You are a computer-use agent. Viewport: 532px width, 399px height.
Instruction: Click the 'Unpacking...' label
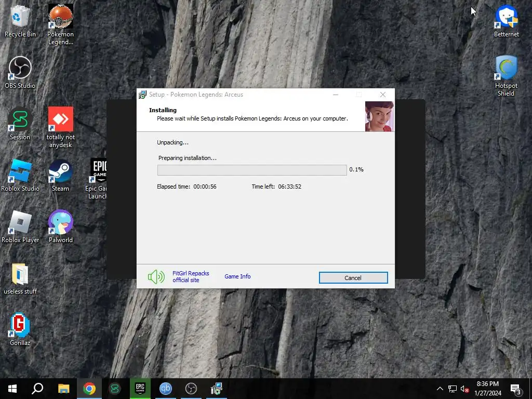172,142
